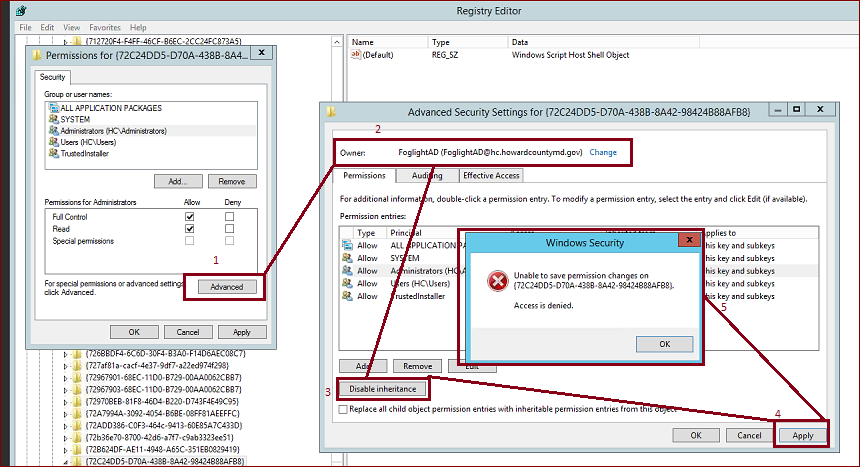Image resolution: width=860 pixels, height=467 pixels.
Task: Click the folder icon of key {72B624DF-AE11-4948-A65C-351EB0829419}
Action: coord(77,449)
